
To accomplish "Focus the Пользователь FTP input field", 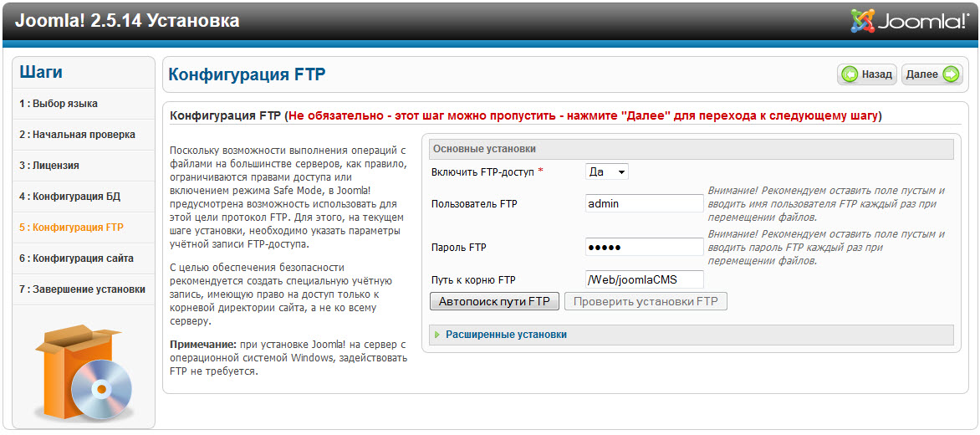I will click(x=645, y=204).
